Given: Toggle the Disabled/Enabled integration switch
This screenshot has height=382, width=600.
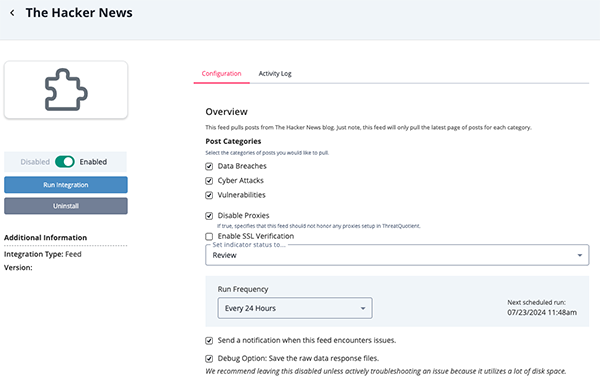Looking at the screenshot, I should click(x=65, y=162).
